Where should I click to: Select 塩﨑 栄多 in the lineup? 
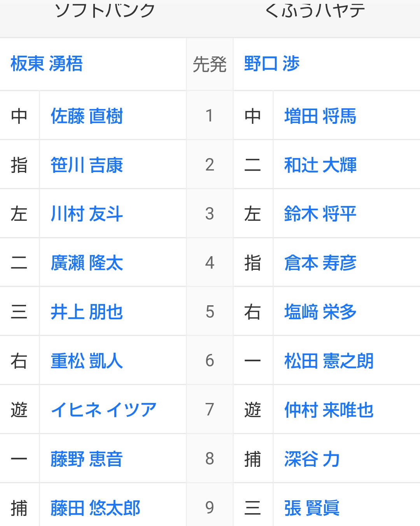tap(320, 312)
